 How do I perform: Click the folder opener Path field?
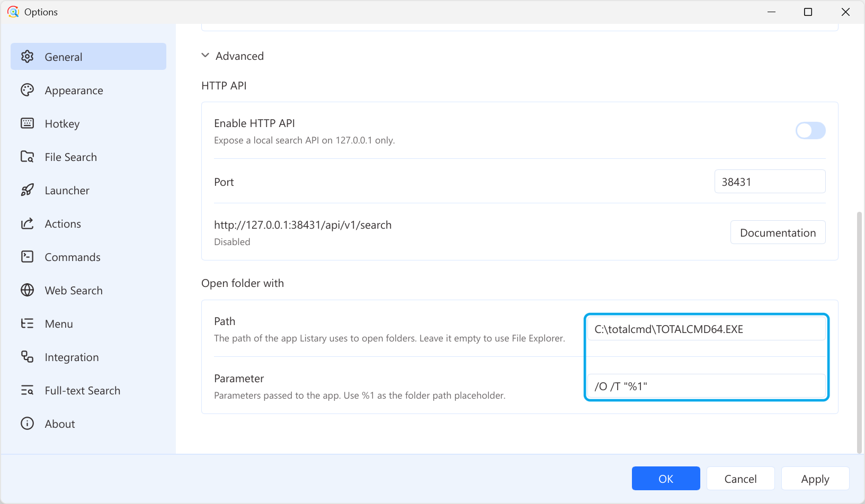pyautogui.click(x=706, y=329)
